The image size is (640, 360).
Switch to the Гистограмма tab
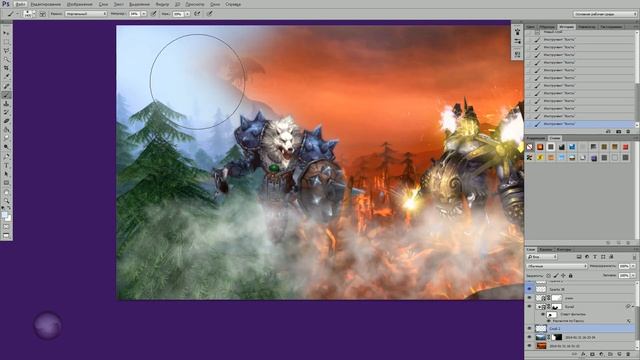[x=611, y=27]
